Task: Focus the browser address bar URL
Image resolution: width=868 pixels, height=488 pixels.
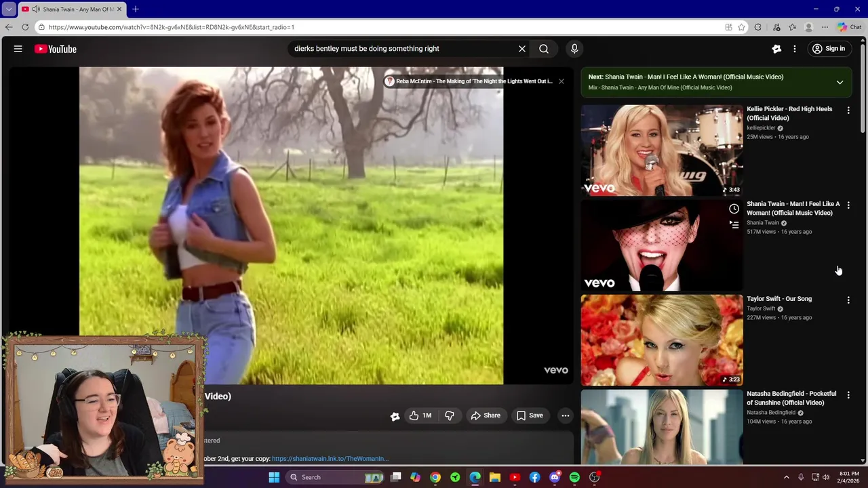Action: pos(171,27)
